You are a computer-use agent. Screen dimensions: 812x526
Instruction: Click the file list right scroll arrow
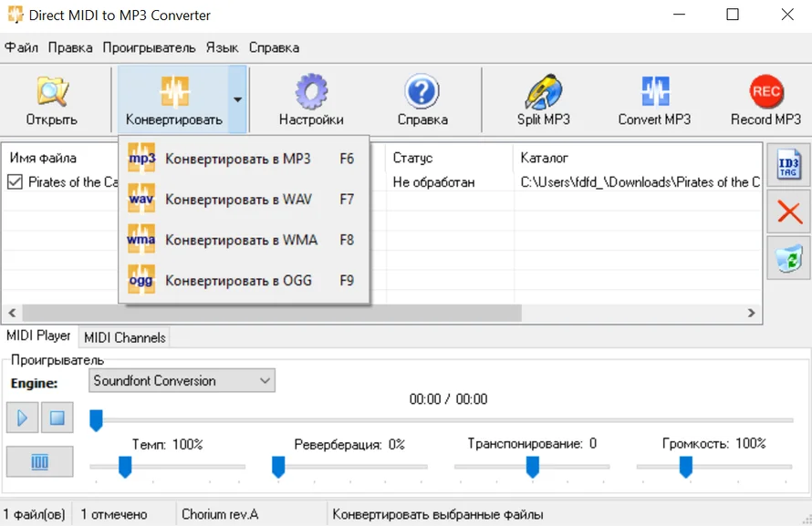[x=751, y=313]
